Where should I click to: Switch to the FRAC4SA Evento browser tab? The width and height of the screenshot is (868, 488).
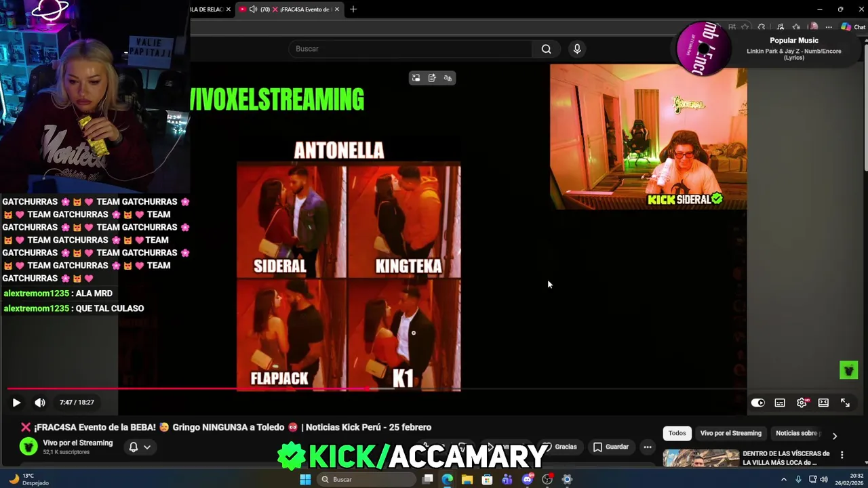[x=289, y=9]
